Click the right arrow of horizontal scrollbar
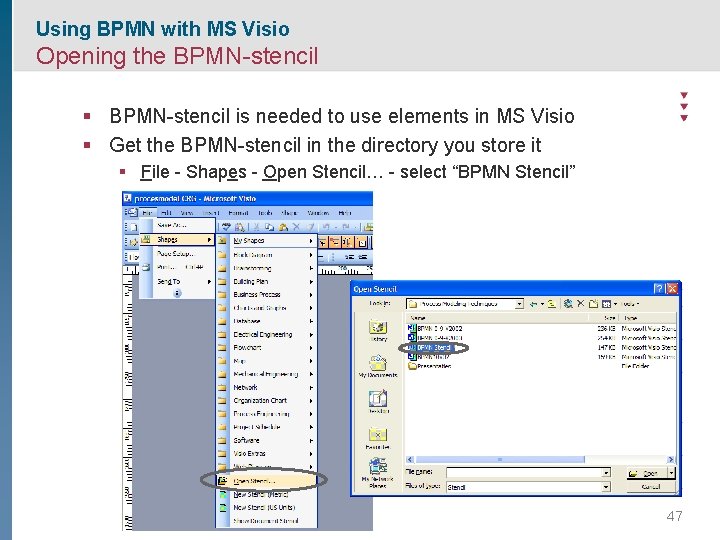The image size is (720, 540). [671, 459]
